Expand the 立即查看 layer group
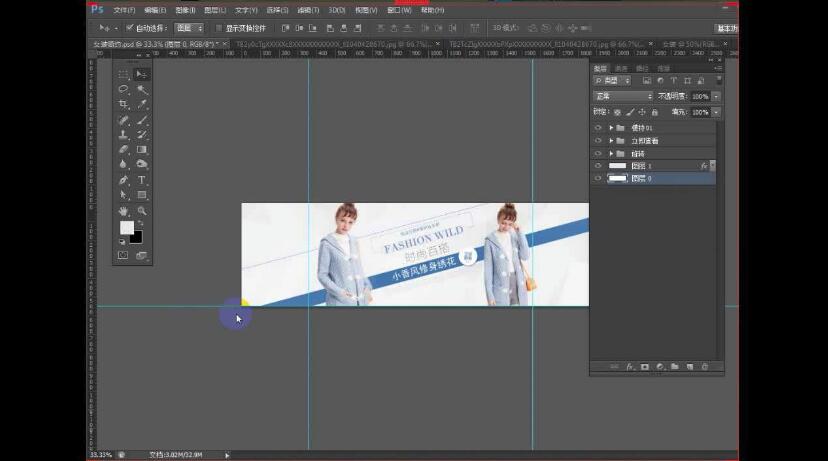The height and width of the screenshot is (461, 828). click(611, 141)
